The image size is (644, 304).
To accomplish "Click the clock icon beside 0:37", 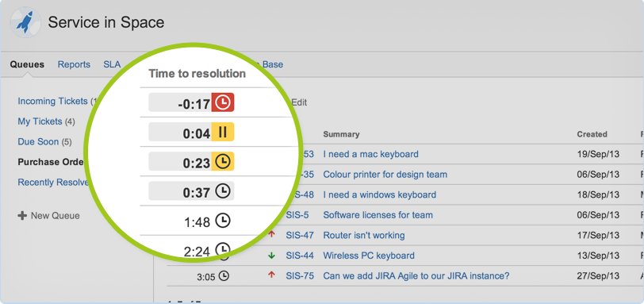I will (x=223, y=191).
